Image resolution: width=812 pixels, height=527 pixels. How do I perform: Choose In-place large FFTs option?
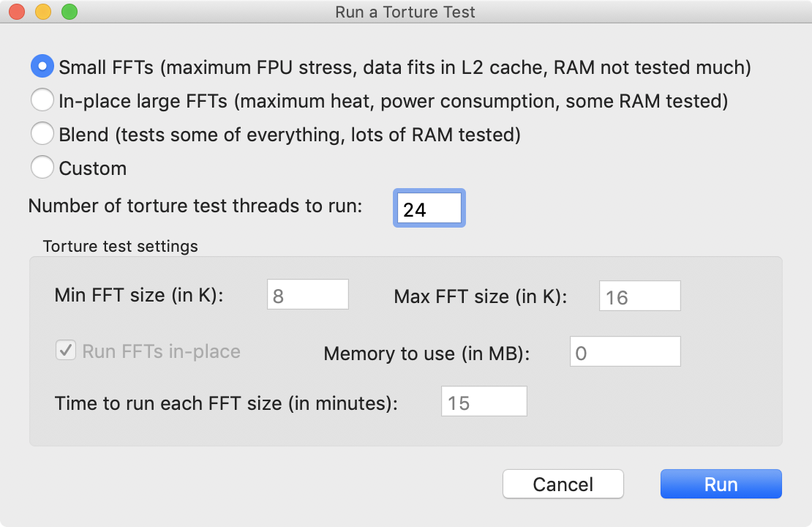coord(42,101)
